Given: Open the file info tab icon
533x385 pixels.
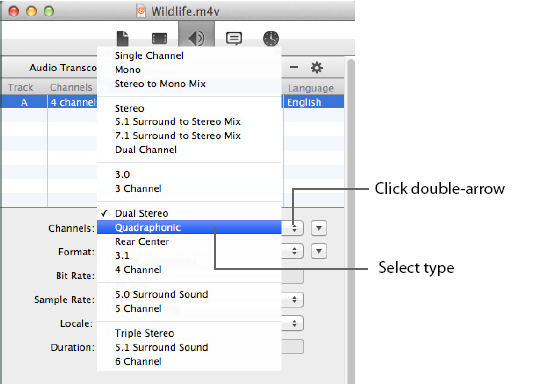Looking at the screenshot, I should 122,38.
